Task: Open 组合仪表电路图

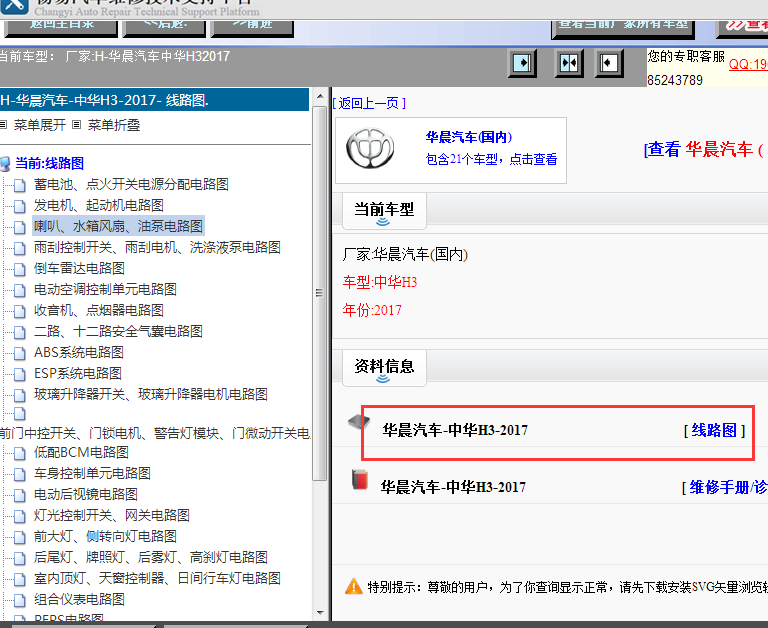Action: (79, 600)
